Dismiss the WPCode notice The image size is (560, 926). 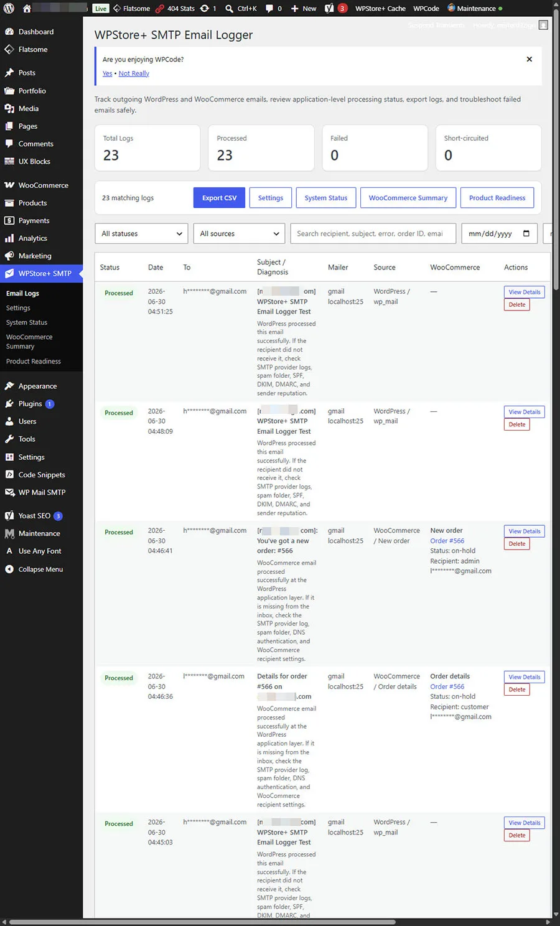tap(530, 59)
